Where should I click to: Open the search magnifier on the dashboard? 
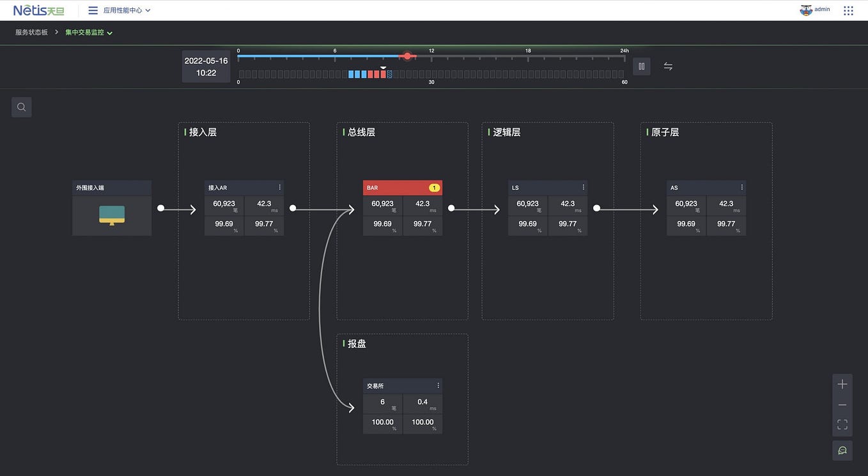[x=21, y=107]
